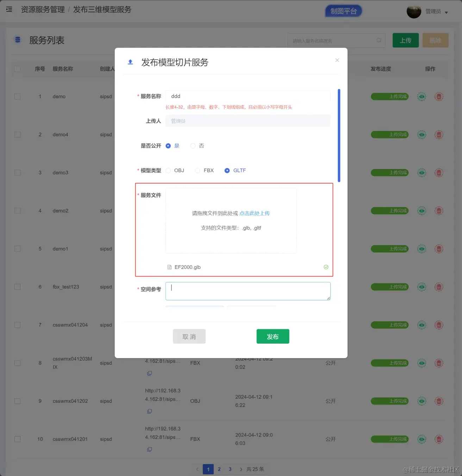Focus the 空间参考 text area

(248, 291)
